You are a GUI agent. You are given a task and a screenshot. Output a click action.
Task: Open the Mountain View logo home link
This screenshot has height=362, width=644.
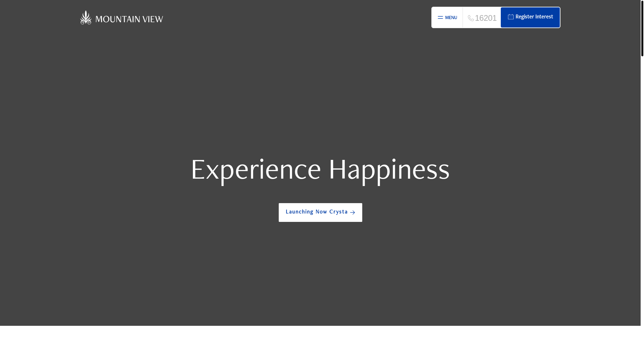pos(121,17)
